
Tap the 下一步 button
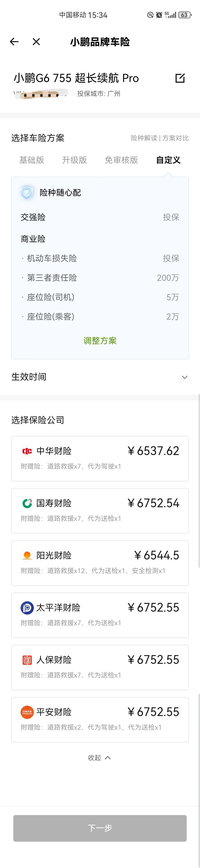click(100, 828)
